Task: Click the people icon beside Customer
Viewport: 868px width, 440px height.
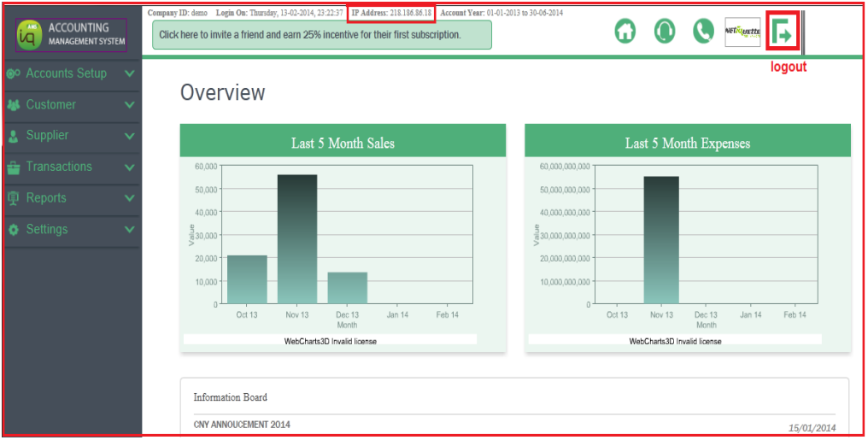Action: tap(14, 105)
